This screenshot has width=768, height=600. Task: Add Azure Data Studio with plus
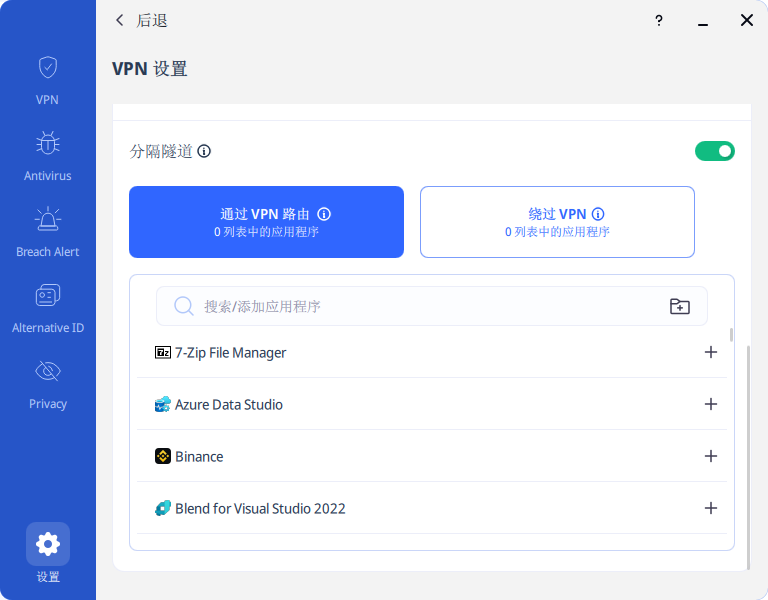pyautogui.click(x=711, y=404)
